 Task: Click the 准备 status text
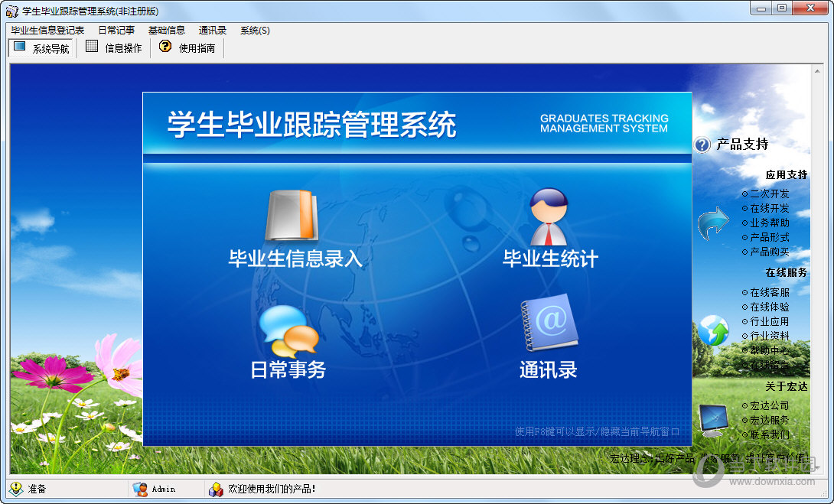coord(37,489)
